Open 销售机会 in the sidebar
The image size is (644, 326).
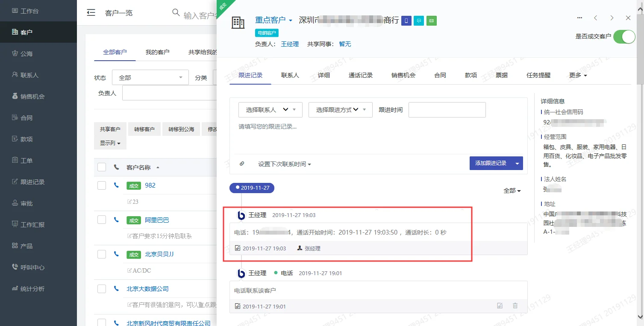click(38, 96)
